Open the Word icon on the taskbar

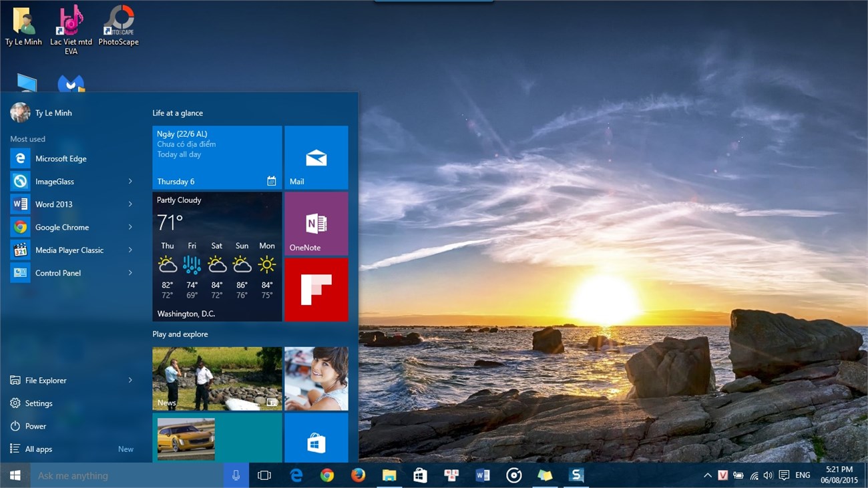tap(482, 475)
